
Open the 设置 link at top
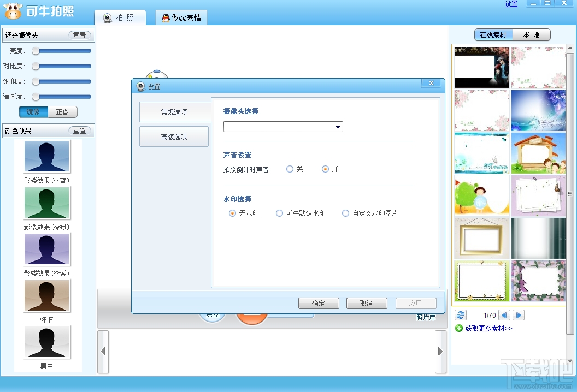[x=511, y=4]
